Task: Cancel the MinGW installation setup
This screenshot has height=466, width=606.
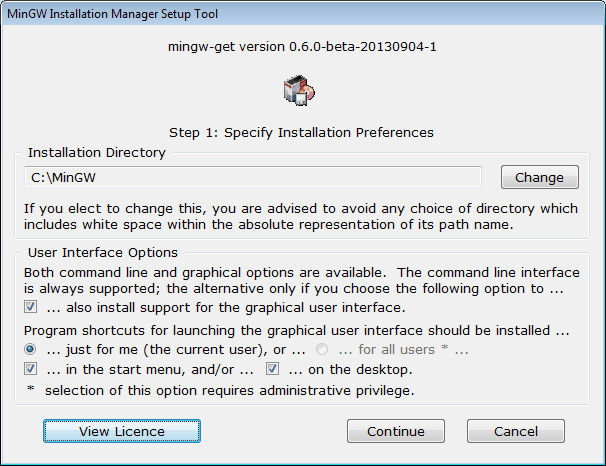Action: pyautogui.click(x=515, y=431)
